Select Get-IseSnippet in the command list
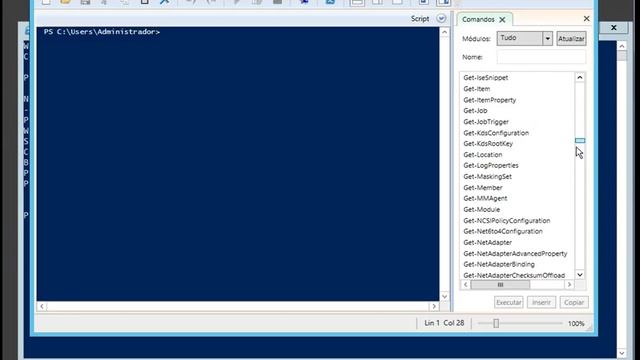The width and height of the screenshot is (640, 360). (486, 78)
